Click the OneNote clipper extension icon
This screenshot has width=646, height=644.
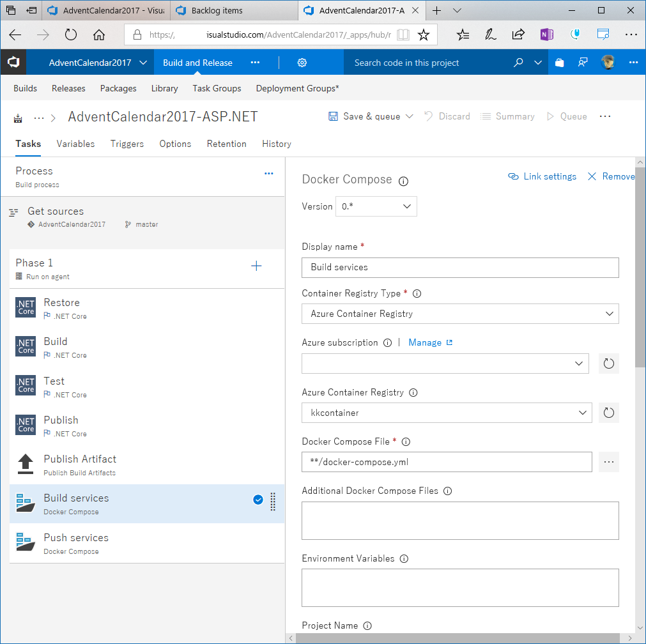pyautogui.click(x=546, y=34)
